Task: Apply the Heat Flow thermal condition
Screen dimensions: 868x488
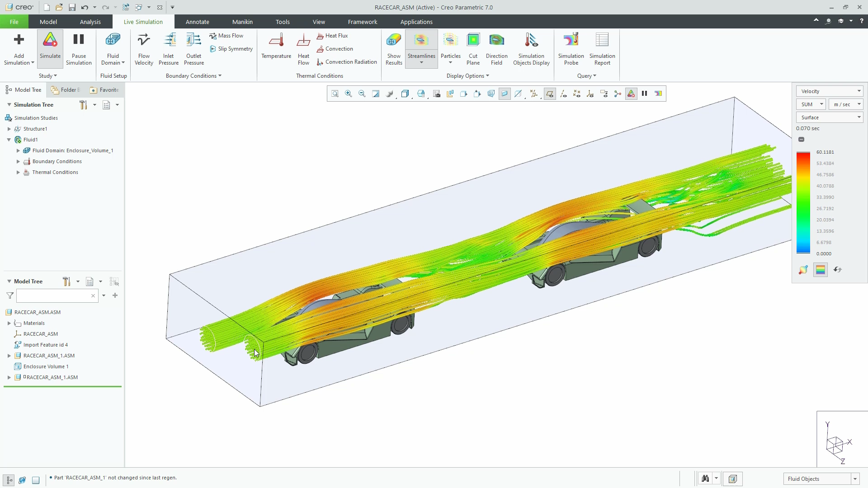Action: [x=303, y=49]
